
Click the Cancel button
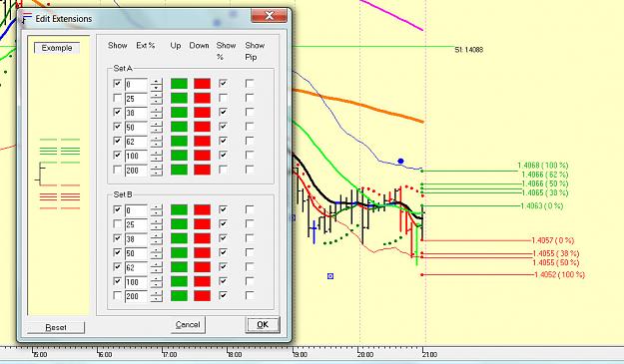click(188, 325)
